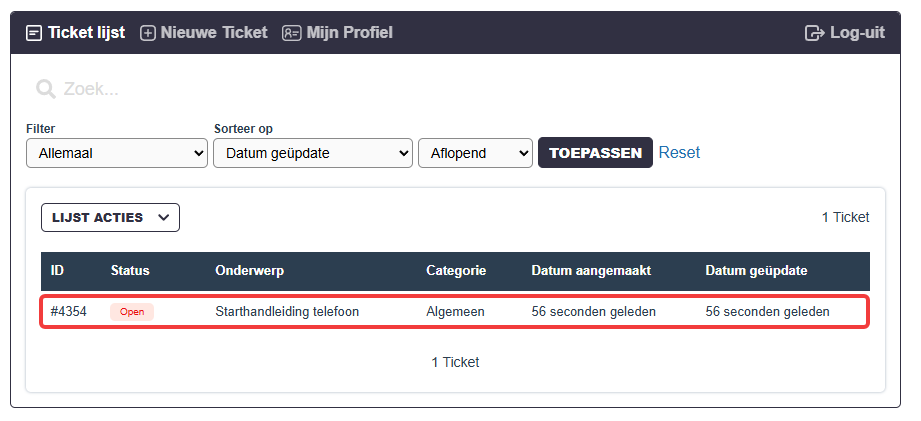Open ticket #4354 by its ID
This screenshot has height=421, width=921.
tap(69, 312)
